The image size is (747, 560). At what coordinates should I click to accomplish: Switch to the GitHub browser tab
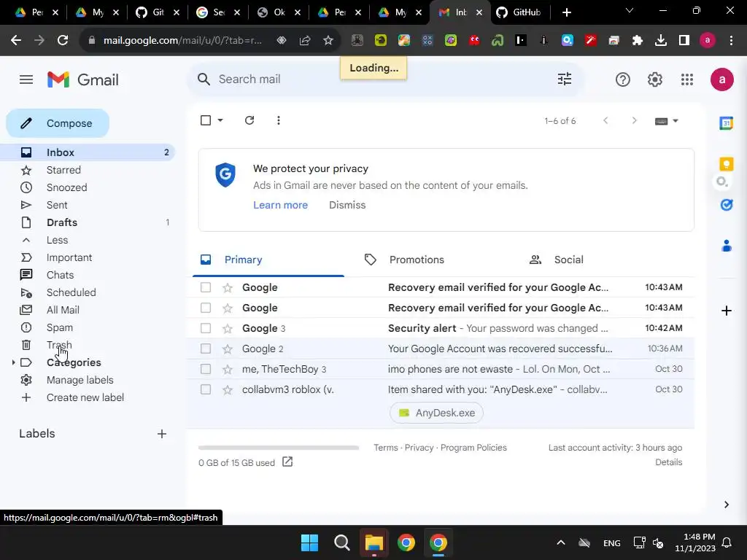click(x=520, y=12)
